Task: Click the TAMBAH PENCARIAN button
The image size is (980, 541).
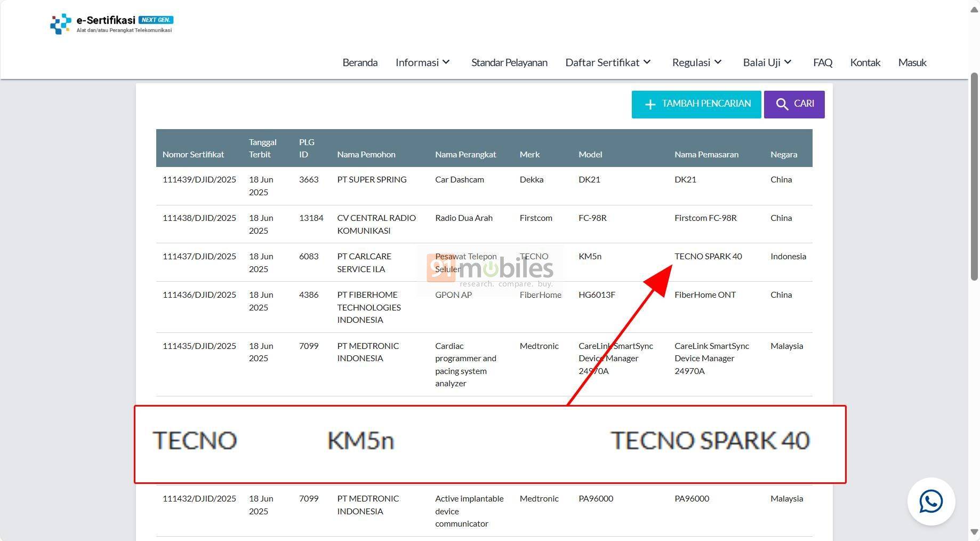Action: [x=696, y=105]
